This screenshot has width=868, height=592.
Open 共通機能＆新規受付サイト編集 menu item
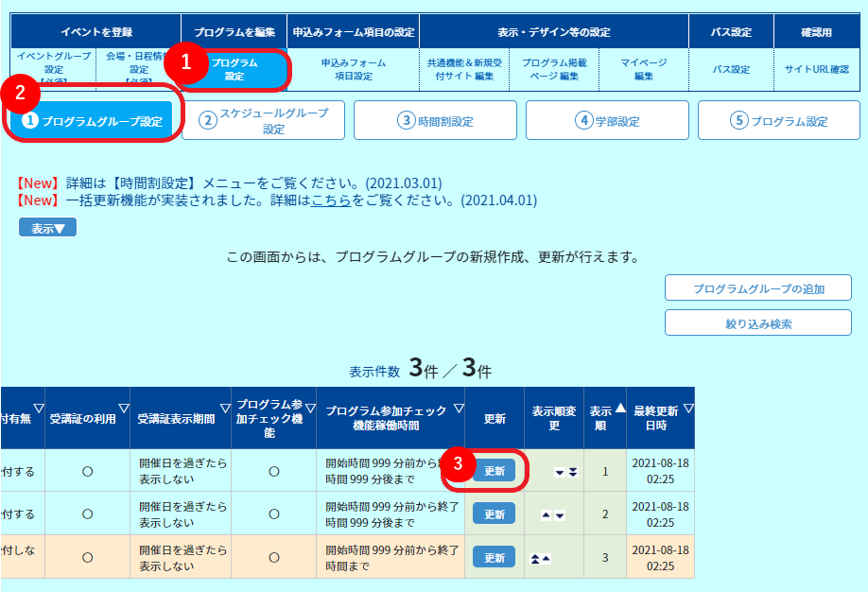coord(464,70)
